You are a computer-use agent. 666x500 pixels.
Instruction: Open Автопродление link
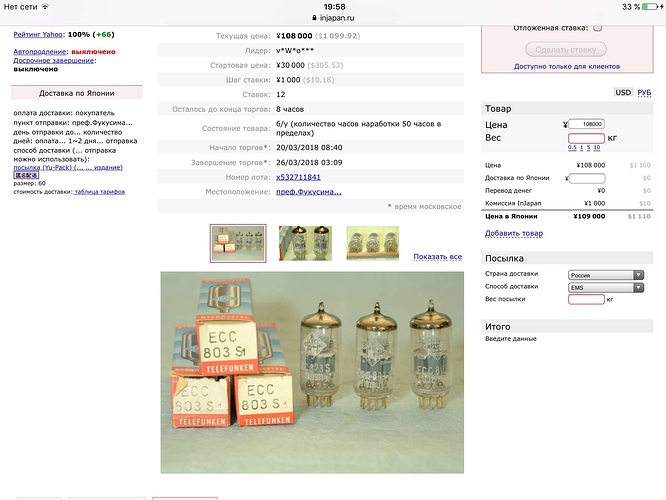[x=40, y=52]
